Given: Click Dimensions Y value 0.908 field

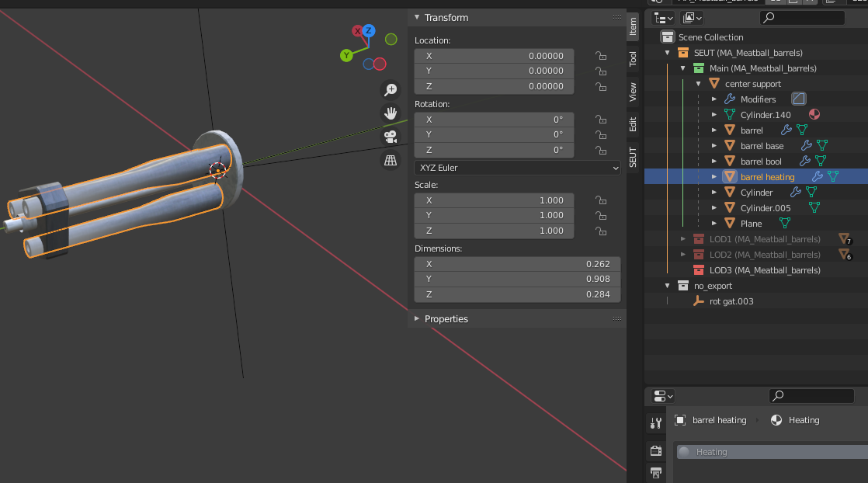Looking at the screenshot, I should tap(517, 280).
